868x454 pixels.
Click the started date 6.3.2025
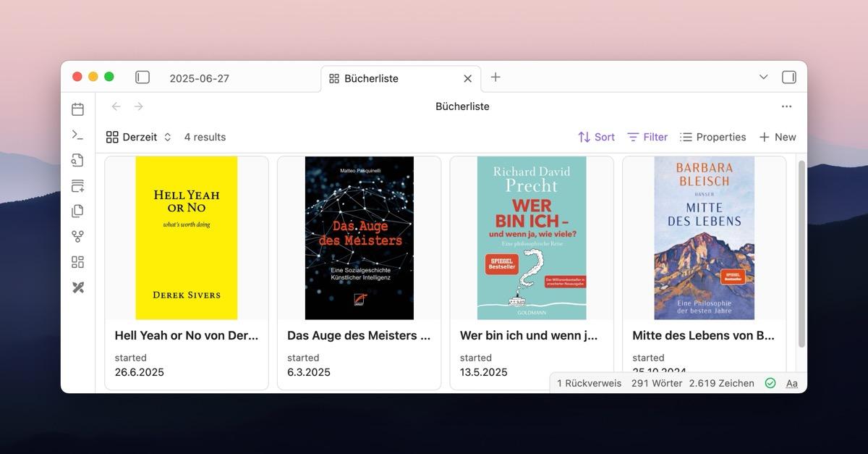(309, 372)
